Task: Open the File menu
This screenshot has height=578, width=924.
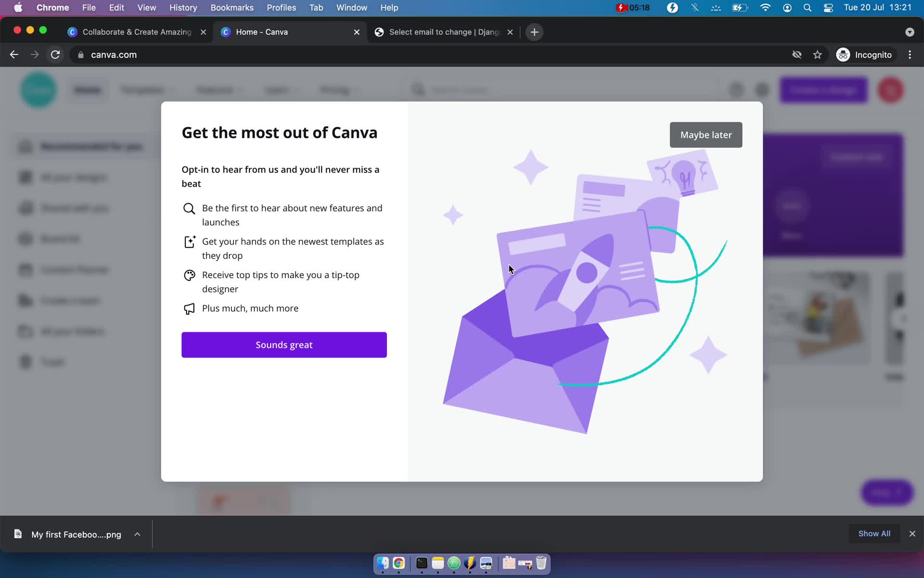Action: [x=89, y=8]
